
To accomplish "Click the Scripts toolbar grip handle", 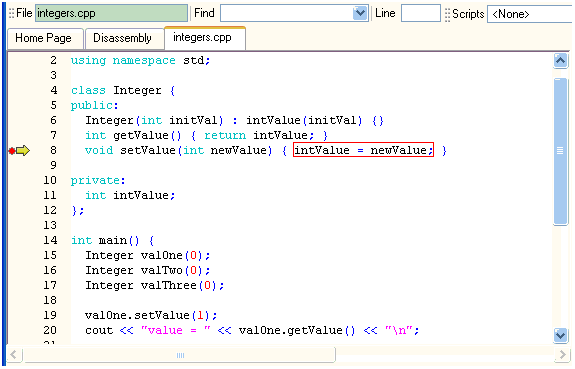I will [x=447, y=14].
